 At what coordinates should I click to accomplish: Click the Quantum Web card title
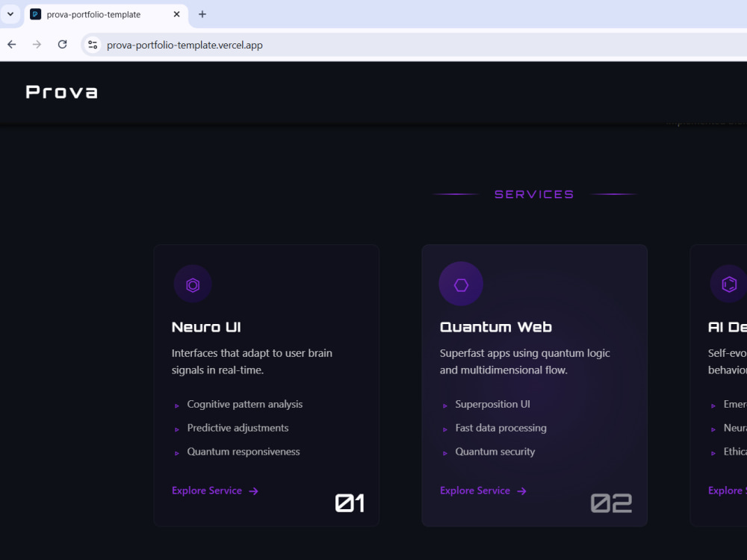[x=496, y=327]
